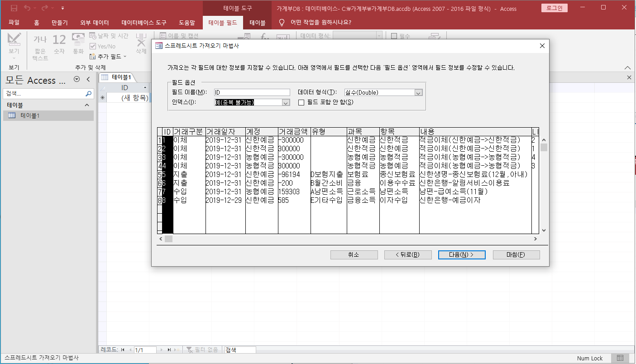Select the 유형 column header
This screenshot has height=364, width=636.
click(x=329, y=132)
